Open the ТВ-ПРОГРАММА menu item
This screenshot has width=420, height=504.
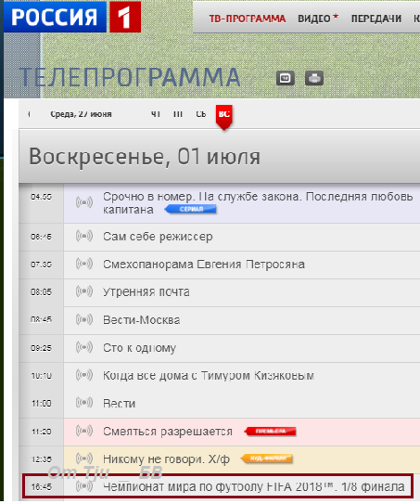248,19
